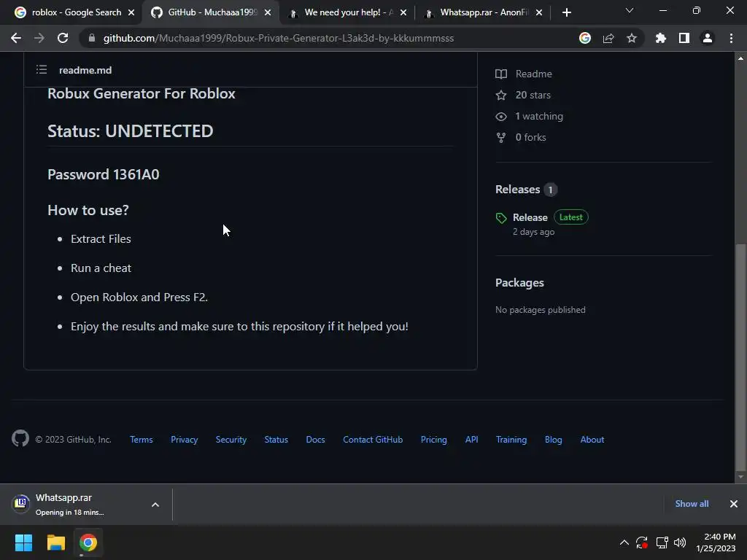Click the Terms footer link
747x560 pixels.
[x=141, y=440]
